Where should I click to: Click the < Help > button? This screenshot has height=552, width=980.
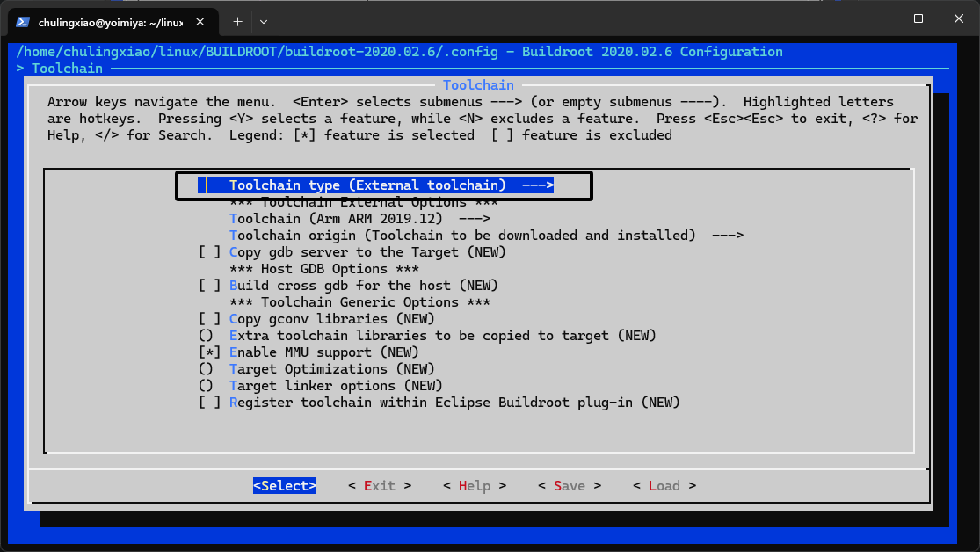pos(475,486)
